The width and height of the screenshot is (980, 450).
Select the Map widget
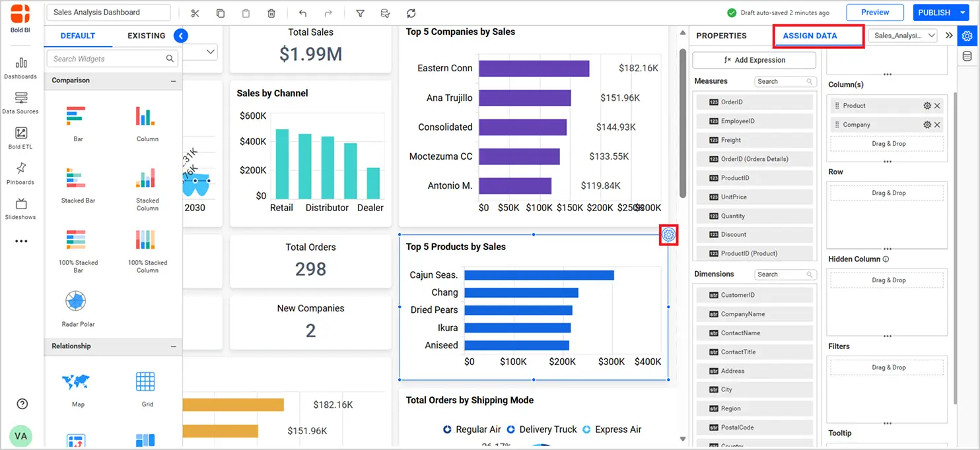pyautogui.click(x=78, y=389)
